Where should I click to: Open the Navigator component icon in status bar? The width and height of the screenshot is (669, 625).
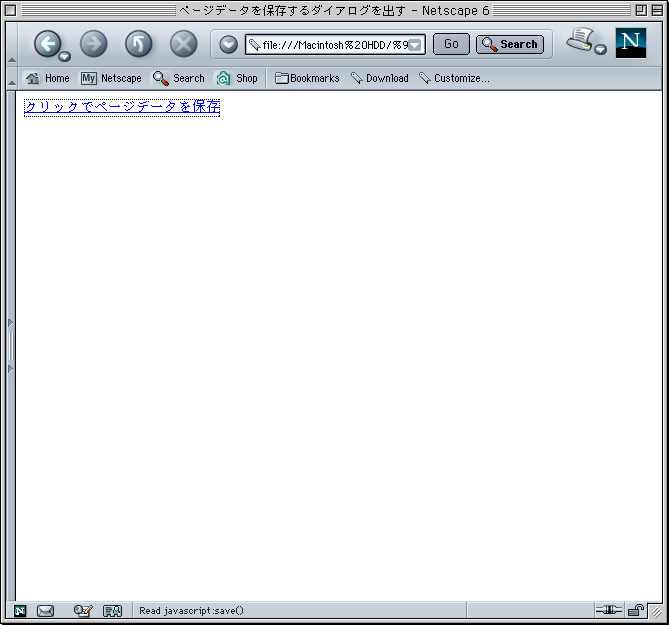pos(20,611)
